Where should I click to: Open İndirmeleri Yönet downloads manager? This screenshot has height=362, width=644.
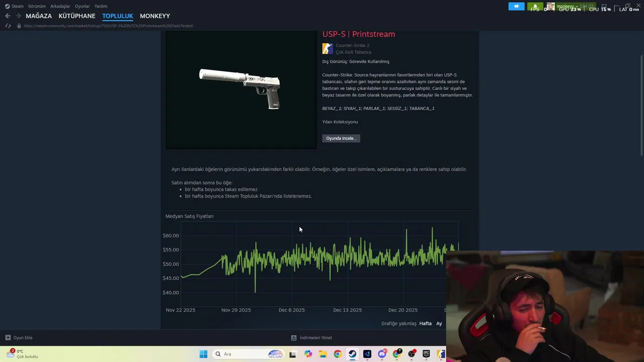(x=316, y=338)
